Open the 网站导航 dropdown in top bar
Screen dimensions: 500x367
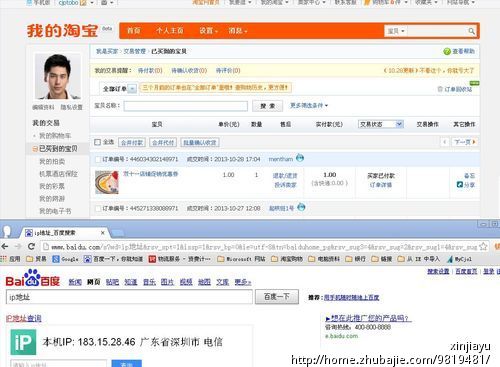click(461, 2)
